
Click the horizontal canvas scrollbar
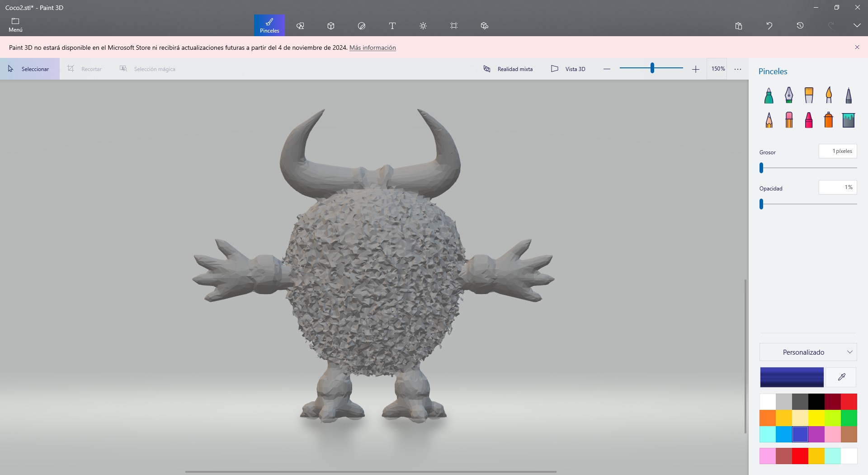click(371, 472)
